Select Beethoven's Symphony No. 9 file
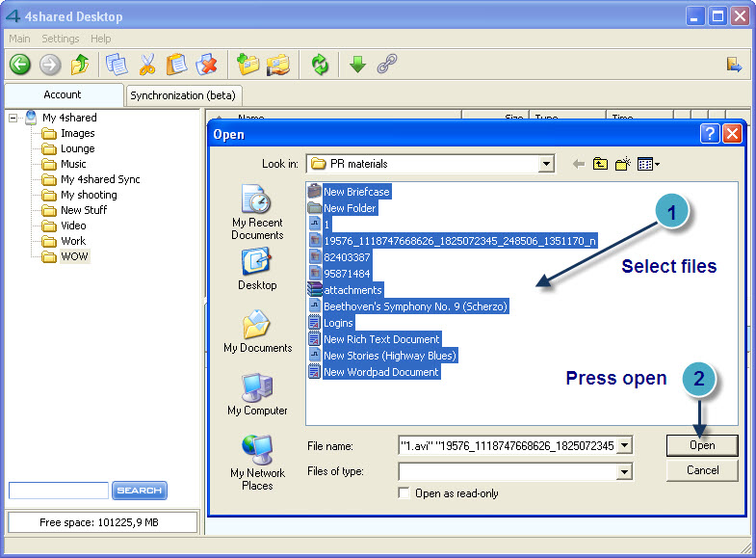This screenshot has height=558, width=756. 408,306
